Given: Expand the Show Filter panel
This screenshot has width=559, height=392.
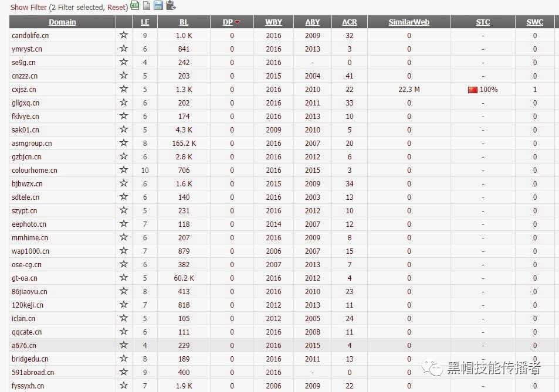Looking at the screenshot, I should 28,8.
